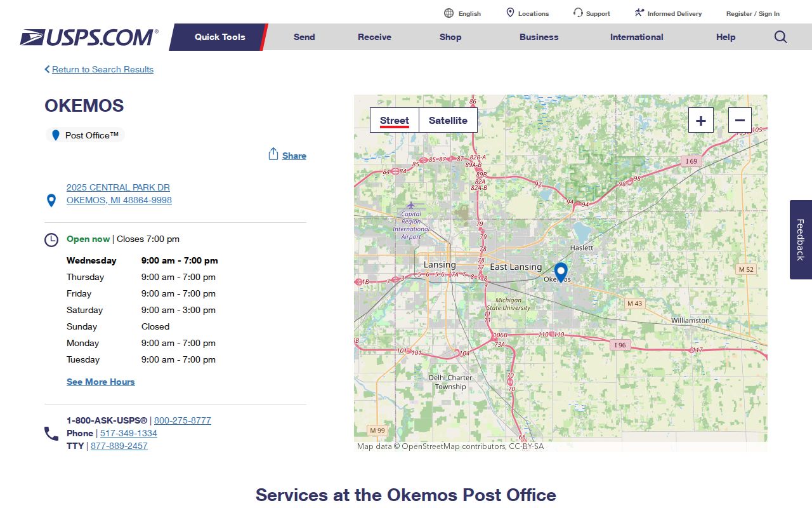The width and height of the screenshot is (812, 508).
Task: Click the back chevron by Return to Search Results
Action: 47,69
